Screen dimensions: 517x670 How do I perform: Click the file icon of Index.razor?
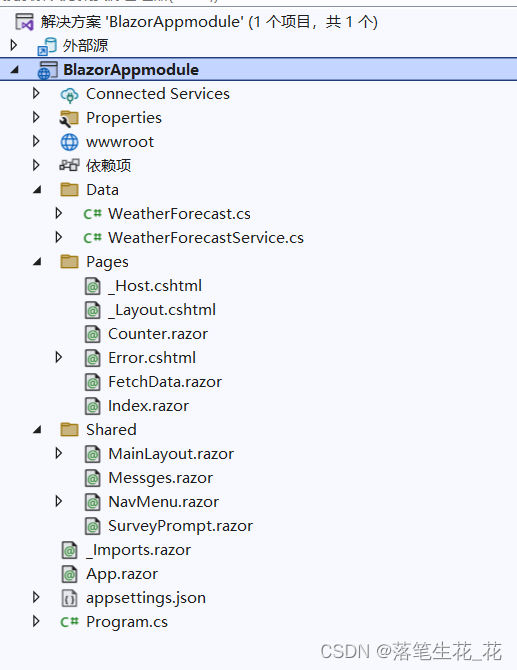click(93, 406)
